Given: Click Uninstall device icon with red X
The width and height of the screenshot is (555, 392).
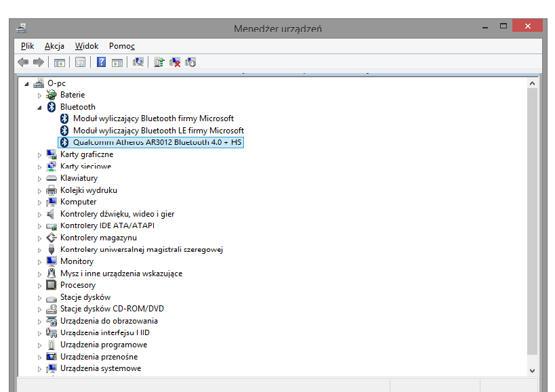Looking at the screenshot, I should 175,62.
